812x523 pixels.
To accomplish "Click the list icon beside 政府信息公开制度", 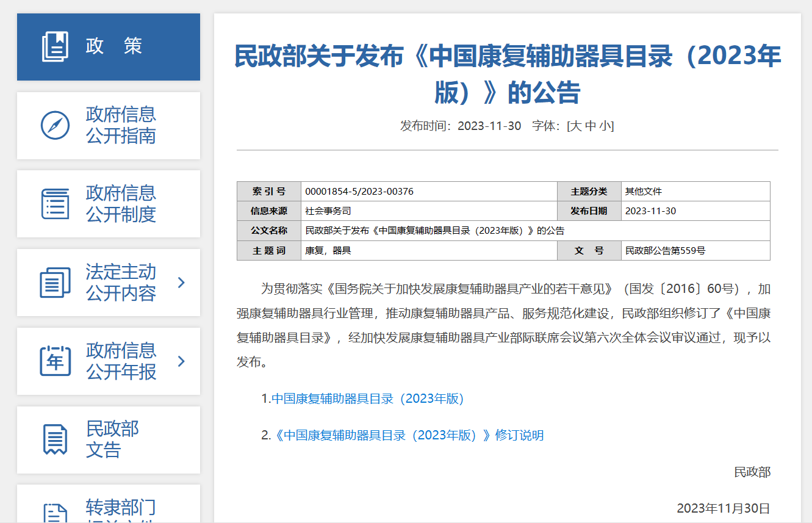I will [55, 204].
